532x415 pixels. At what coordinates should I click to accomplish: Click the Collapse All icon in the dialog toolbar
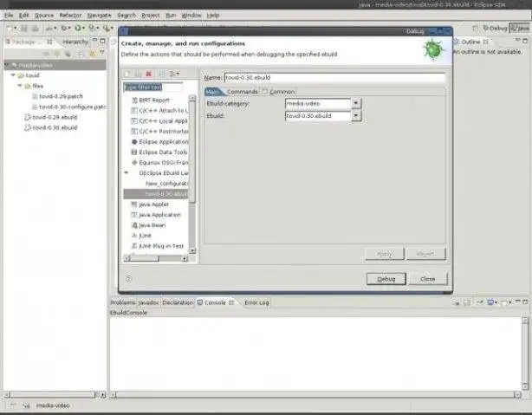click(x=162, y=74)
